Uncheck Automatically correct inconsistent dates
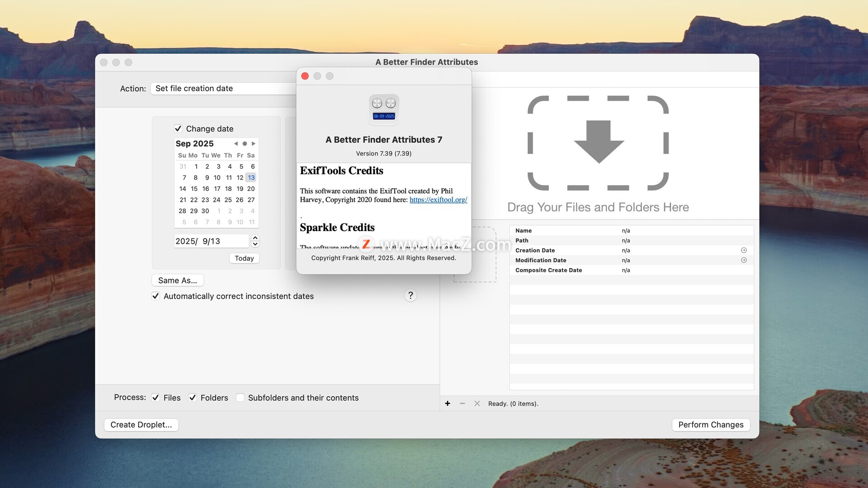 point(156,296)
